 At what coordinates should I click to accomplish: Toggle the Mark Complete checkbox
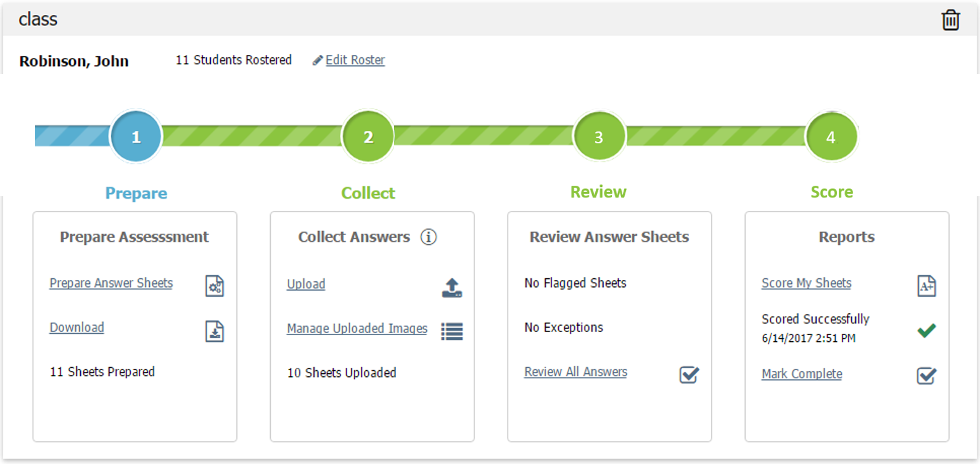tap(926, 376)
